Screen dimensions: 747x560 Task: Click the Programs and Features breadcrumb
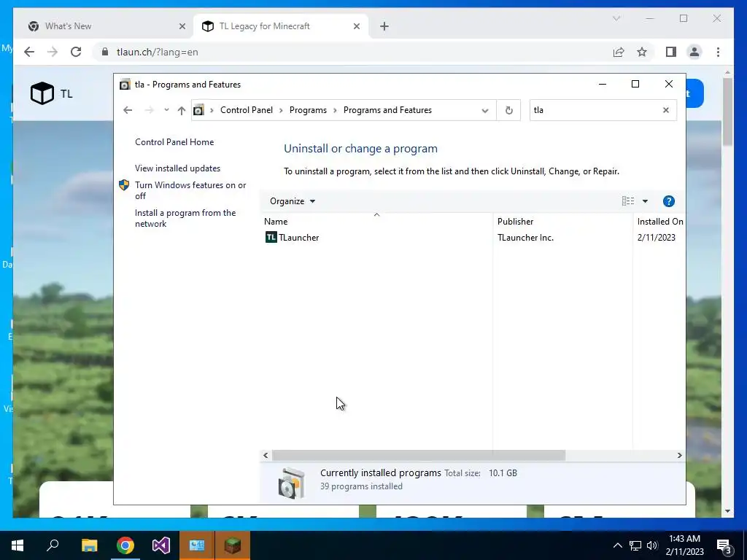point(387,110)
